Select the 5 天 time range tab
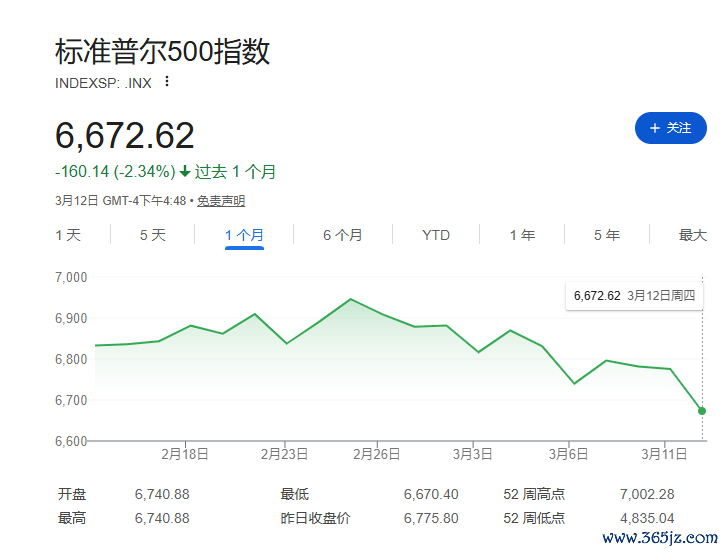 point(153,235)
